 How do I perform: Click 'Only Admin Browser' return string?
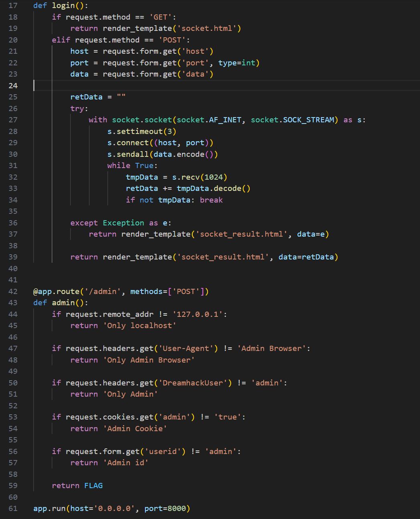coord(149,360)
